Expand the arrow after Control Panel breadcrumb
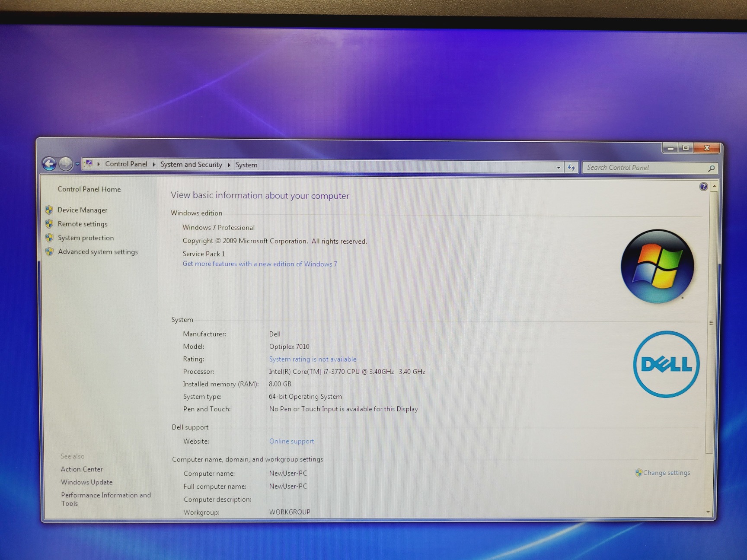747x560 pixels. [x=154, y=165]
